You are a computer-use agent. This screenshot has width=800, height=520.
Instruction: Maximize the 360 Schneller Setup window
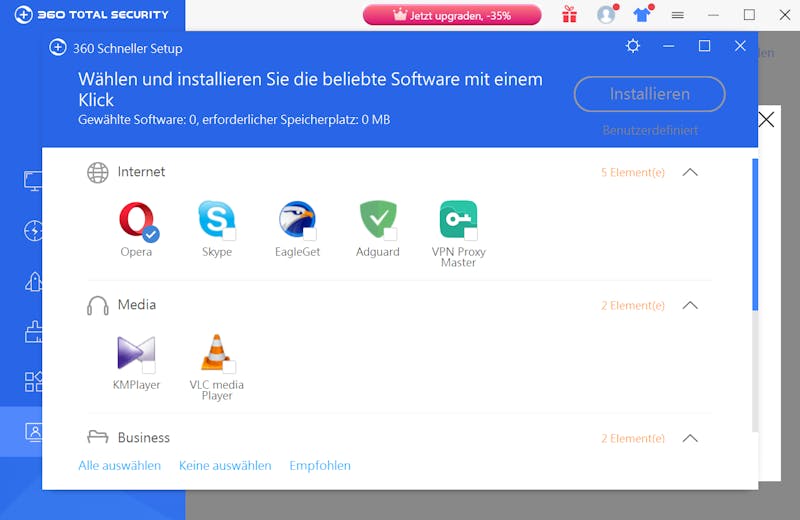pos(704,46)
